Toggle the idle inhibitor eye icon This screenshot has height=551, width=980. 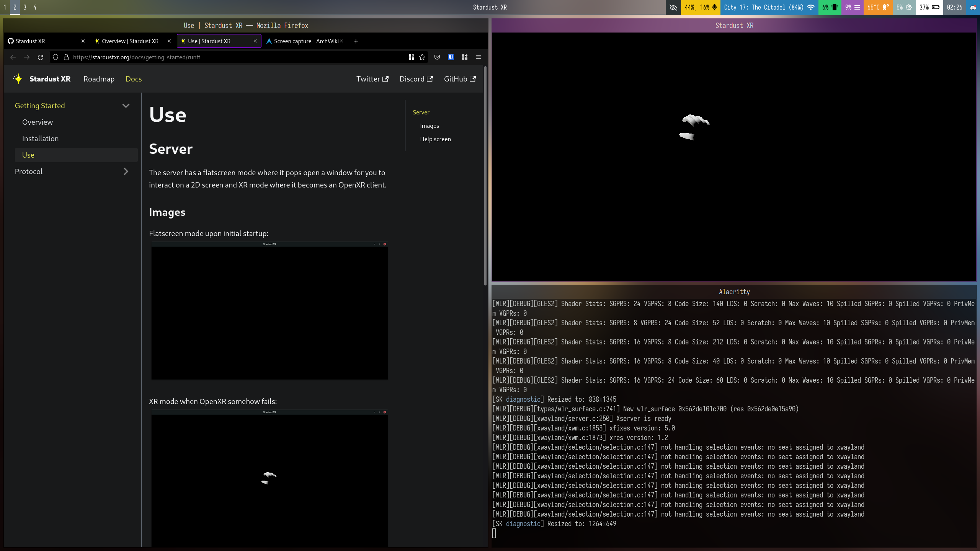tap(673, 7)
